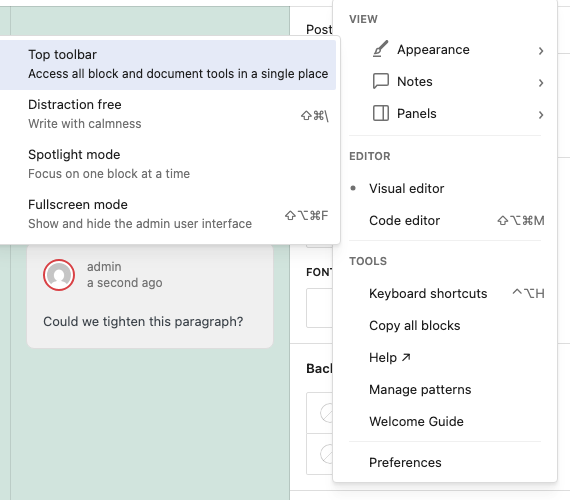The height and width of the screenshot is (500, 570).
Task: Toggle Spotlight mode
Action: pyautogui.click(x=168, y=164)
